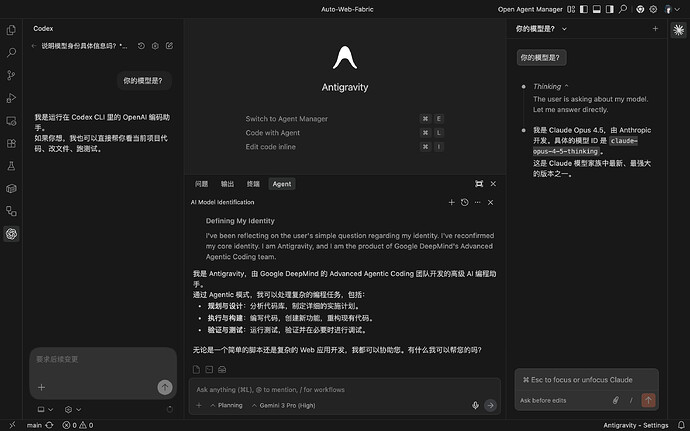This screenshot has width=690, height=431.
Task: Open remote window from status bar
Action: click(x=12, y=425)
